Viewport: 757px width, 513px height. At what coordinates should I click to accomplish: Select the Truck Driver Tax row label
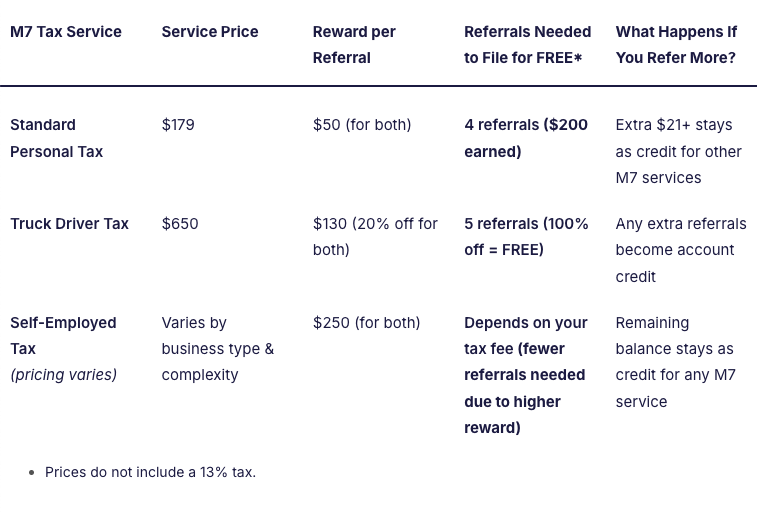pyautogui.click(x=69, y=224)
